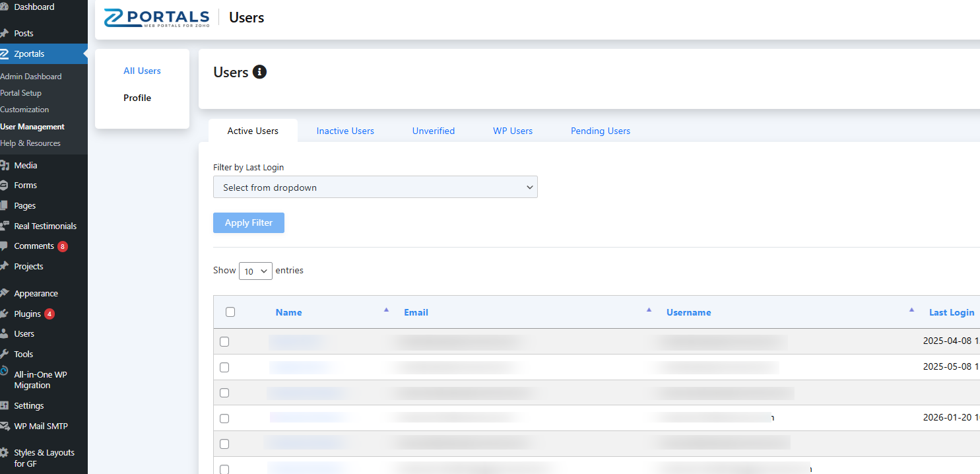
Task: Open Portal Setup in Zportals submenu
Action: coord(21,93)
